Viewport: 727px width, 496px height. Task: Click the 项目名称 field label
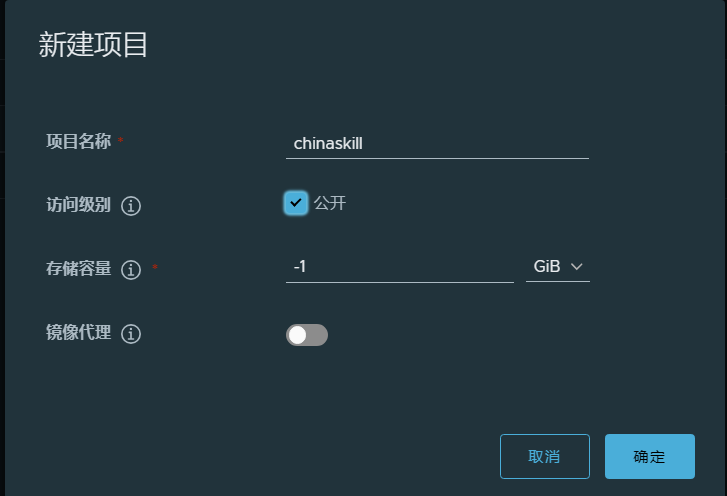(78, 141)
